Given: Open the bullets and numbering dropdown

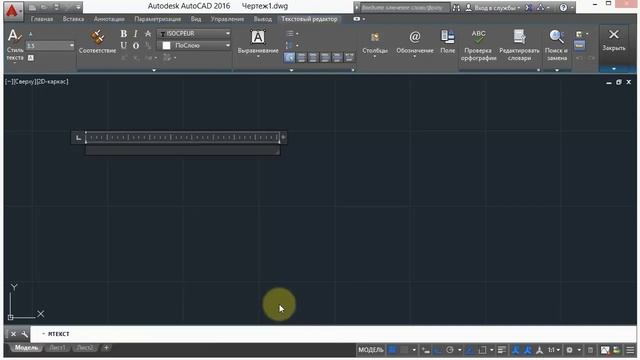Looking at the screenshot, I should [x=292, y=33].
